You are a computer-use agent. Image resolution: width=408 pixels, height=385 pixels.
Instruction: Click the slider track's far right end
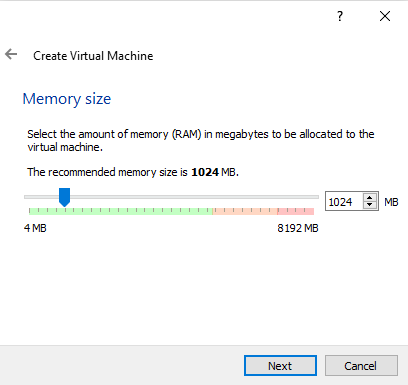[x=317, y=197]
